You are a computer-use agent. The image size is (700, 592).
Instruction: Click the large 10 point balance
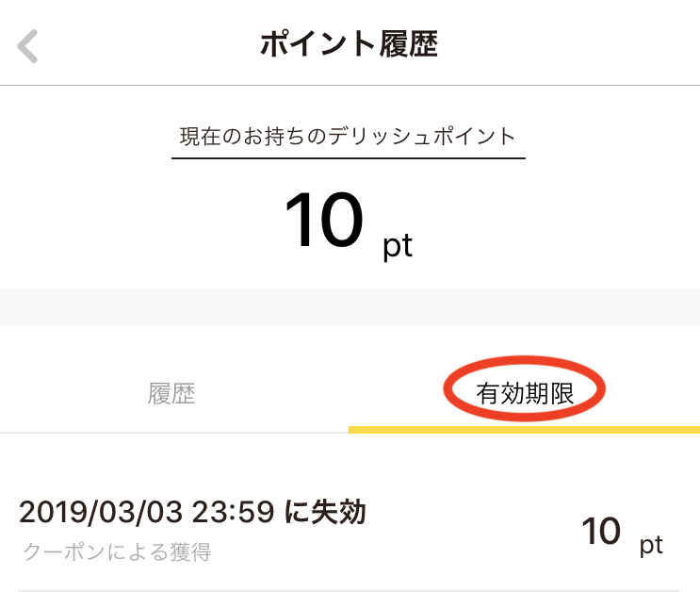point(324,220)
